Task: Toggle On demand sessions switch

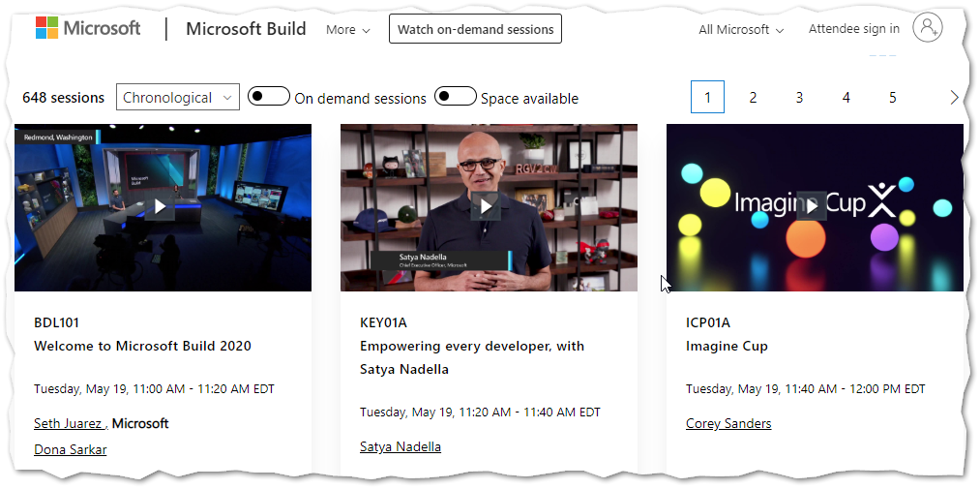Action: (269, 96)
